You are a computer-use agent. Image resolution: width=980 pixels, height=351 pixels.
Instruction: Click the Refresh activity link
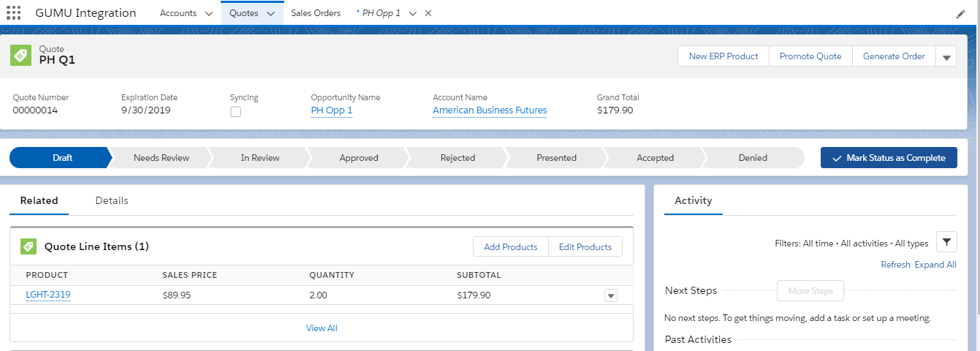pyautogui.click(x=895, y=265)
